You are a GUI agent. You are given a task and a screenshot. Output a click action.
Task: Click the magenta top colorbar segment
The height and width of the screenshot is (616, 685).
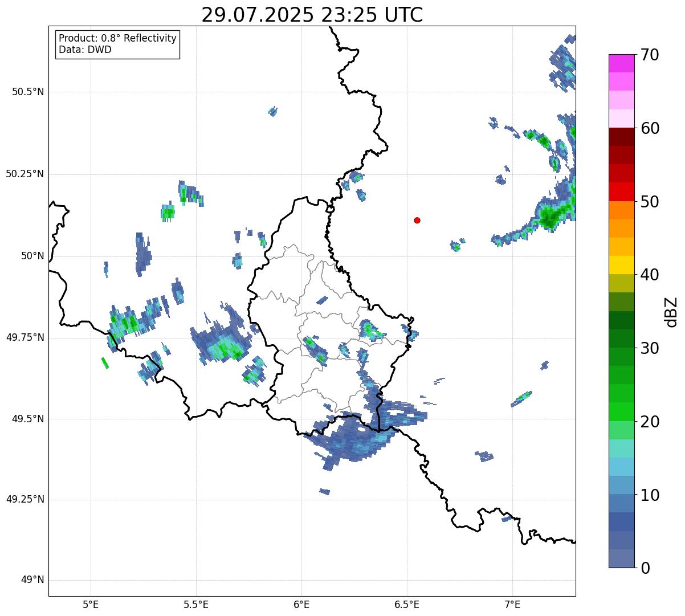(621, 63)
